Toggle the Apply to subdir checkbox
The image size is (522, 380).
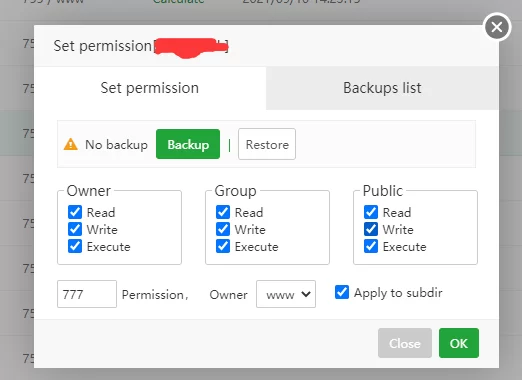click(342, 292)
